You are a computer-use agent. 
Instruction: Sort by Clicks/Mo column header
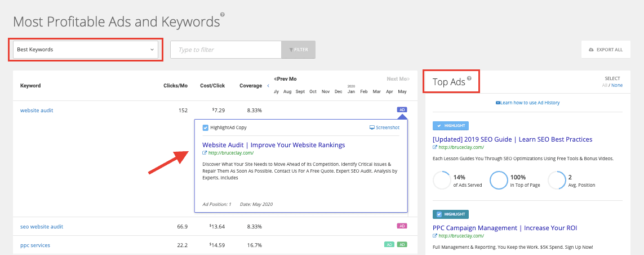click(x=175, y=86)
